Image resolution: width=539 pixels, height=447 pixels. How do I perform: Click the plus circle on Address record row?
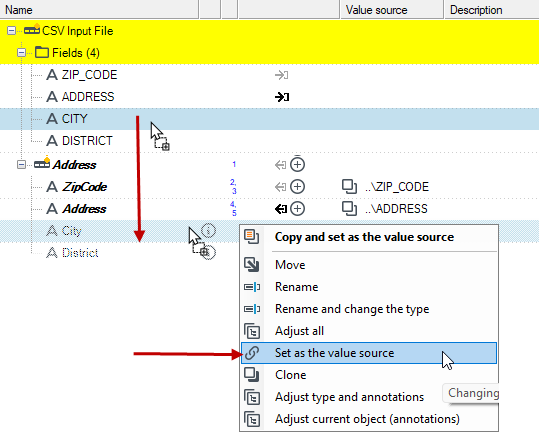point(297,165)
